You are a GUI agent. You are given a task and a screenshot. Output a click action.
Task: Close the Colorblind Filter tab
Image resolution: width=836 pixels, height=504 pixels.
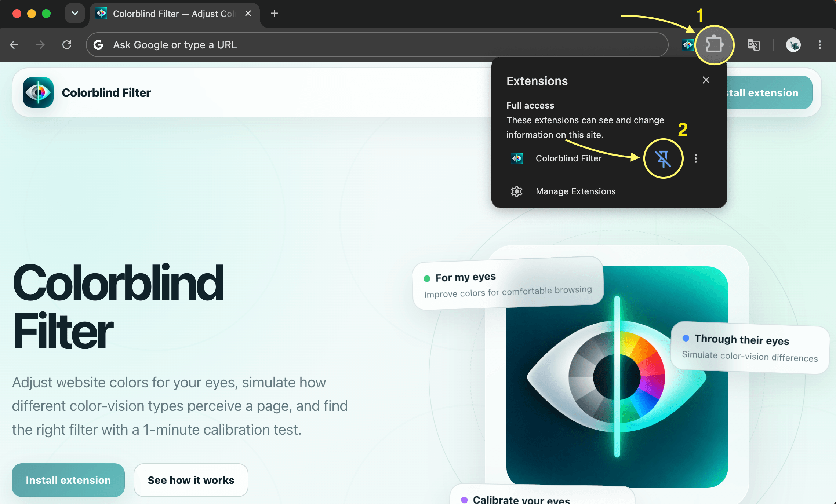248,14
